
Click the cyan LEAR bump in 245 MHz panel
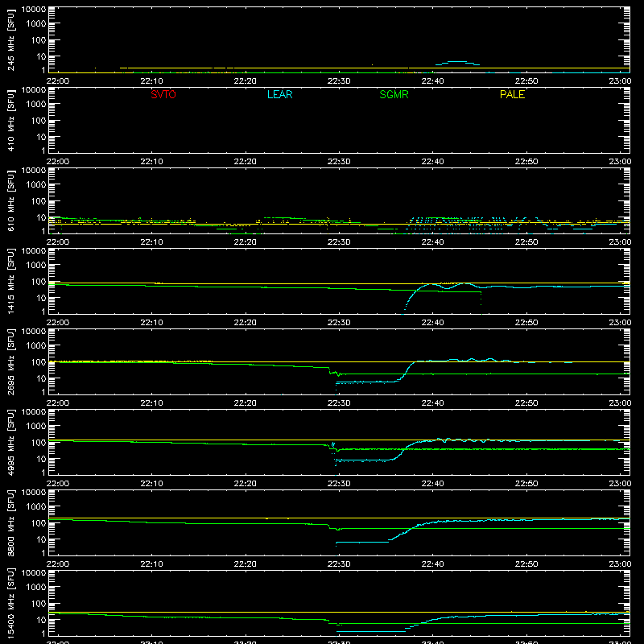tap(457, 63)
